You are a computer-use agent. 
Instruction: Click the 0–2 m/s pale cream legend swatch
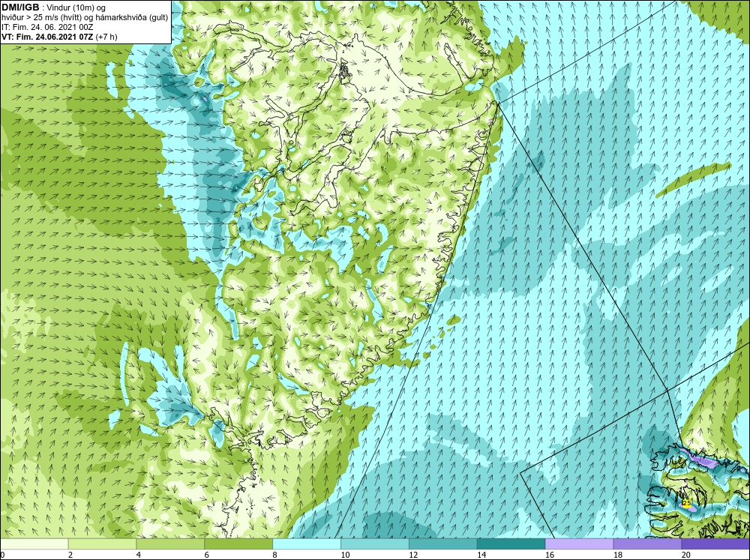point(34,544)
